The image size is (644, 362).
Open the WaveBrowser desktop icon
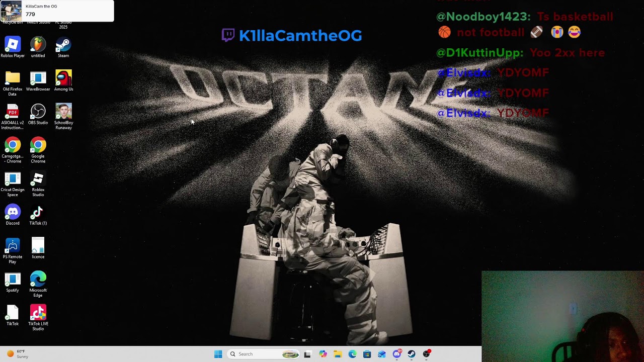click(x=38, y=81)
